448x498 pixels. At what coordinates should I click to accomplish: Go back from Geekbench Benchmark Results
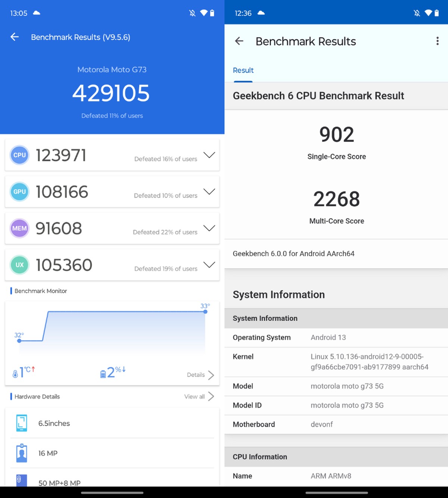point(239,41)
